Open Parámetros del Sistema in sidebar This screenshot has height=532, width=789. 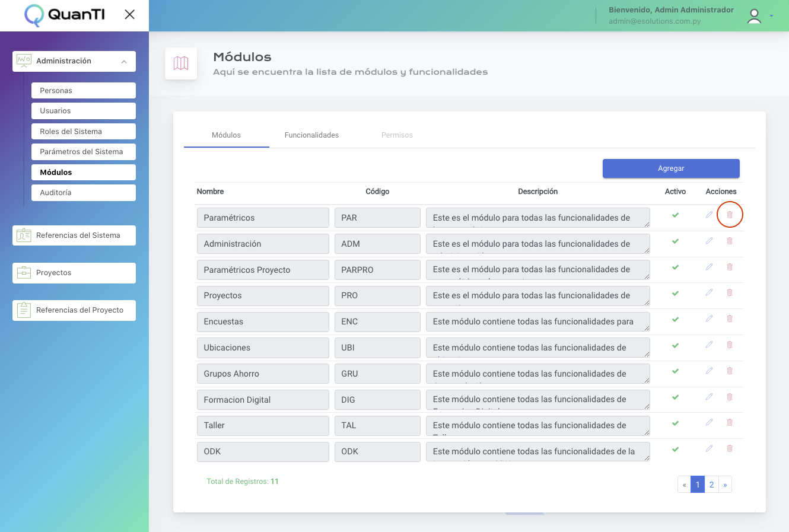pos(84,152)
